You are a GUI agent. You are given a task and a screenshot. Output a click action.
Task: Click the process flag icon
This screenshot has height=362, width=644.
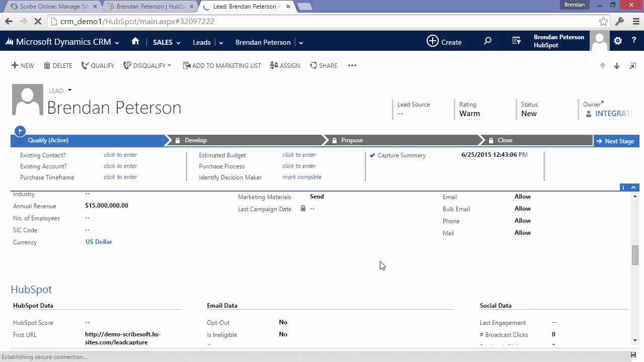click(20, 131)
